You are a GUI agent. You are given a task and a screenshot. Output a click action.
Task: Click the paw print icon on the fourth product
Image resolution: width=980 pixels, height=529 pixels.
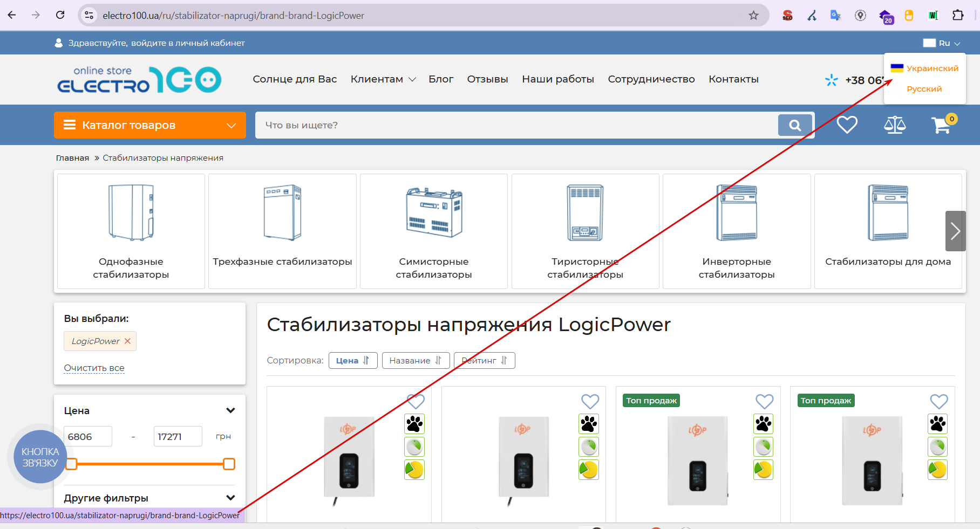pos(938,424)
